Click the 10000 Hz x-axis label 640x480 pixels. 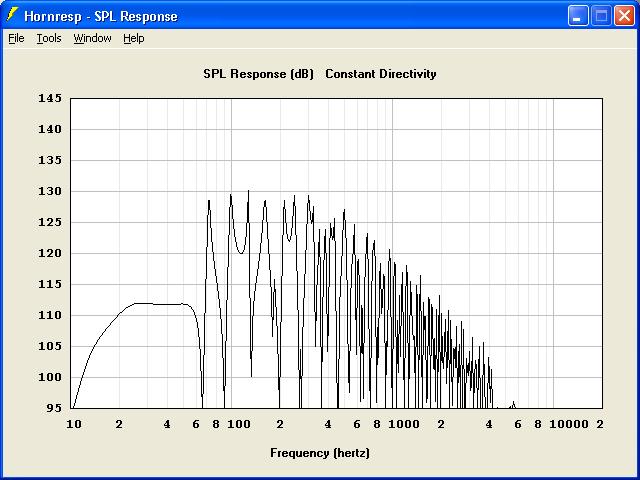tap(569, 424)
